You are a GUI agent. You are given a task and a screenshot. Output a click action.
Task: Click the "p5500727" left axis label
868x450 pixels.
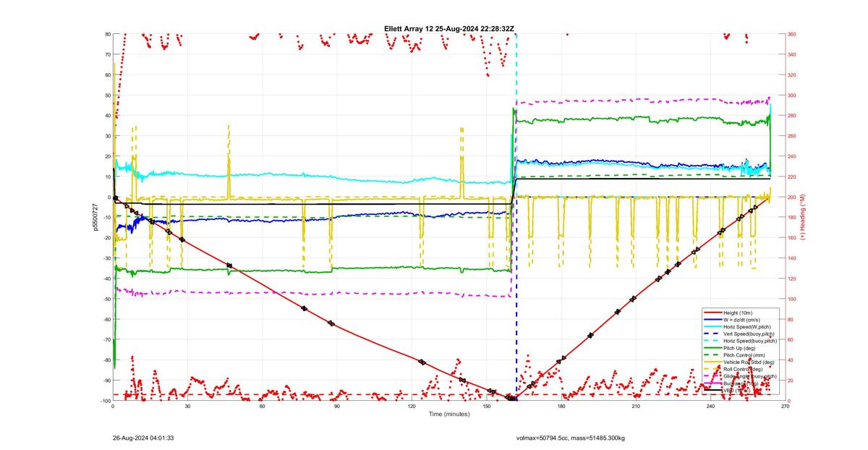tap(95, 217)
